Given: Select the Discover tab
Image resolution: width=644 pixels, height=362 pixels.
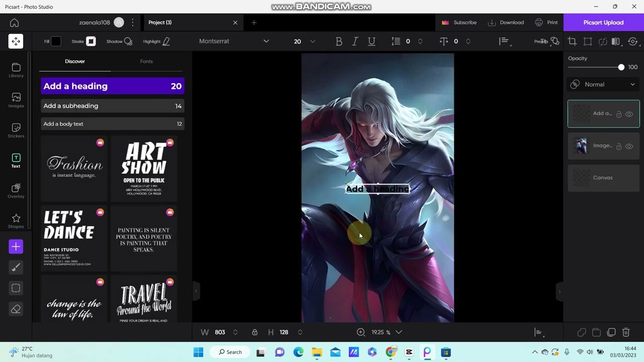Looking at the screenshot, I should point(74,61).
